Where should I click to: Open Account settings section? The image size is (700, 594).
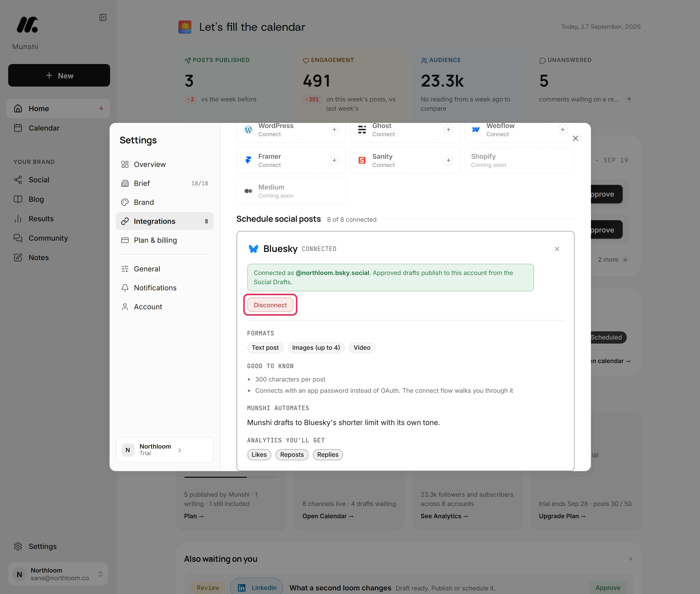(x=164, y=307)
